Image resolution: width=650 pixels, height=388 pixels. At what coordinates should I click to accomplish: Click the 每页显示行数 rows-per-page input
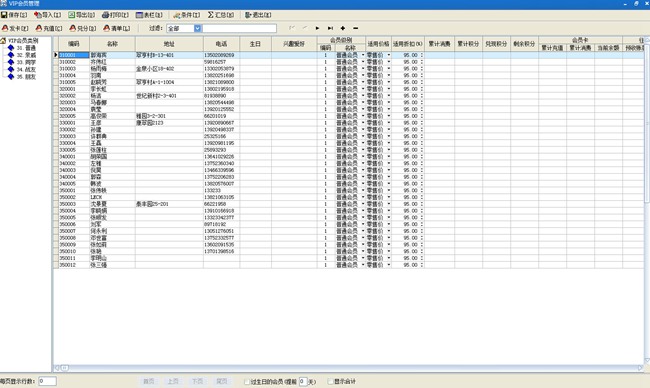[x=47, y=381]
